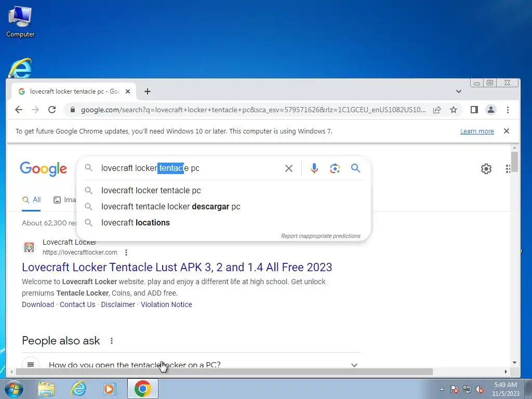Viewport: 532px width, 399px height.
Task: Click the Chrome taskbar button
Action: (142, 389)
